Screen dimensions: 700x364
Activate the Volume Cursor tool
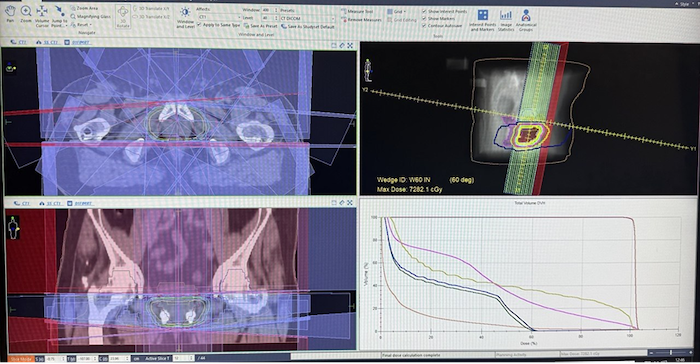click(x=42, y=16)
